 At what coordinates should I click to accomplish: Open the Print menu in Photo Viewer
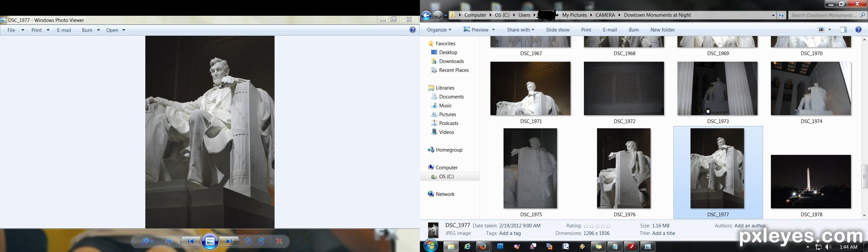coord(40,30)
